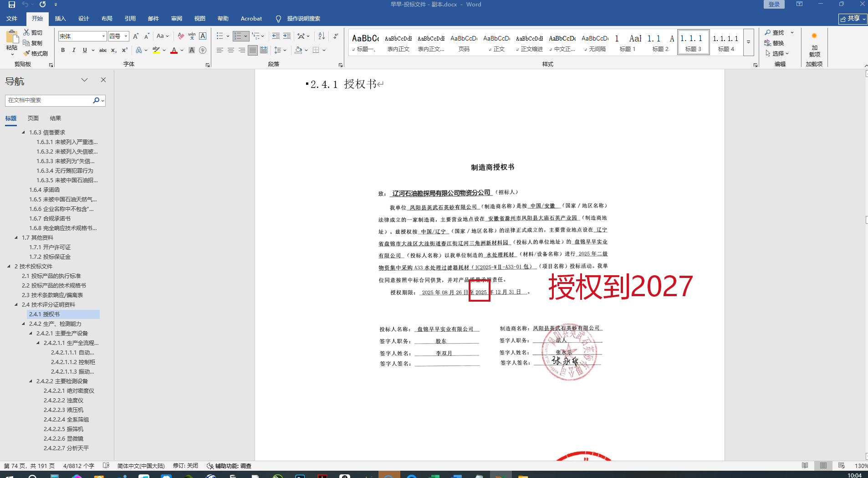Apply paragraph shading with the paint bucket

(x=298, y=50)
